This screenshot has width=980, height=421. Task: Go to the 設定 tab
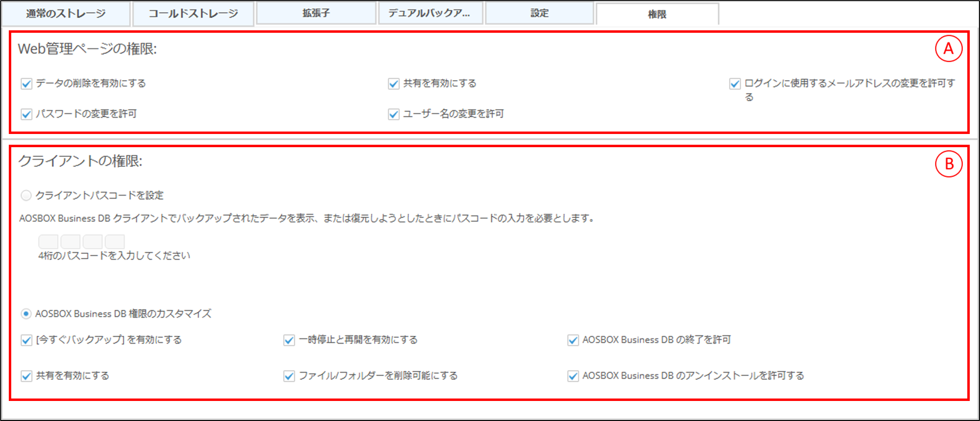pyautogui.click(x=539, y=13)
